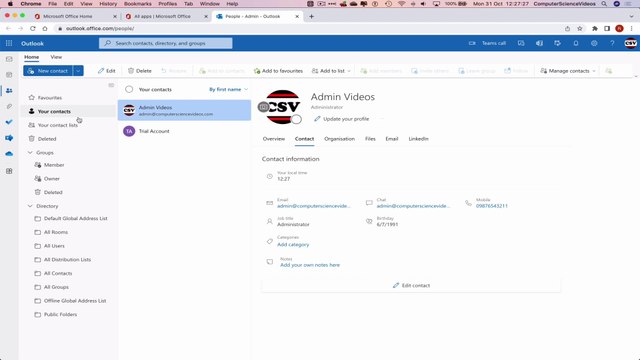
Task: Open Default Global Address List
Action: (76, 218)
